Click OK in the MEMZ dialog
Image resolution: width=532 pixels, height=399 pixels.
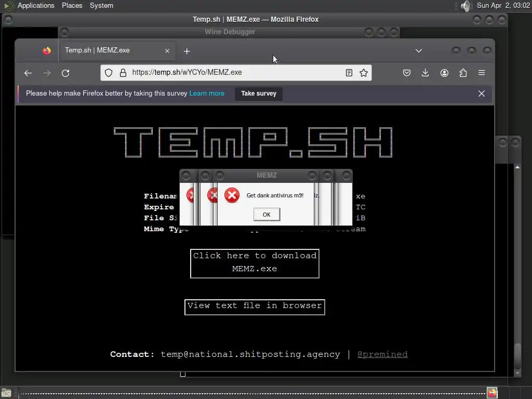pyautogui.click(x=267, y=215)
